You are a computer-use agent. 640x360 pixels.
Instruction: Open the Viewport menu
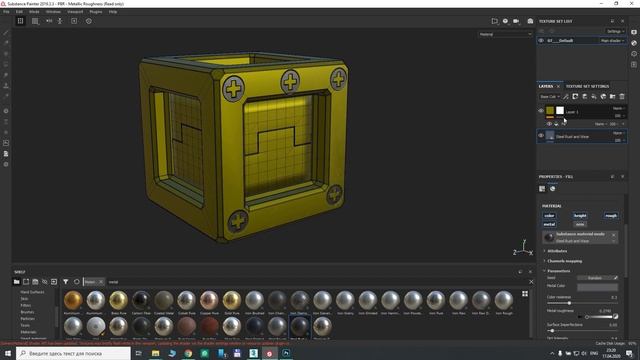coord(75,12)
